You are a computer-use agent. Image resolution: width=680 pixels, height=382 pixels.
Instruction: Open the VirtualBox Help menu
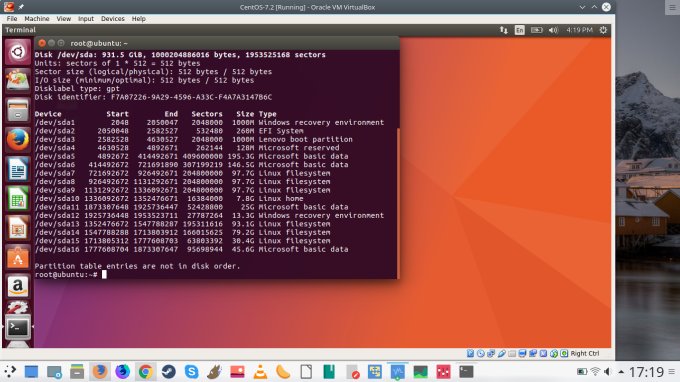[x=138, y=19]
